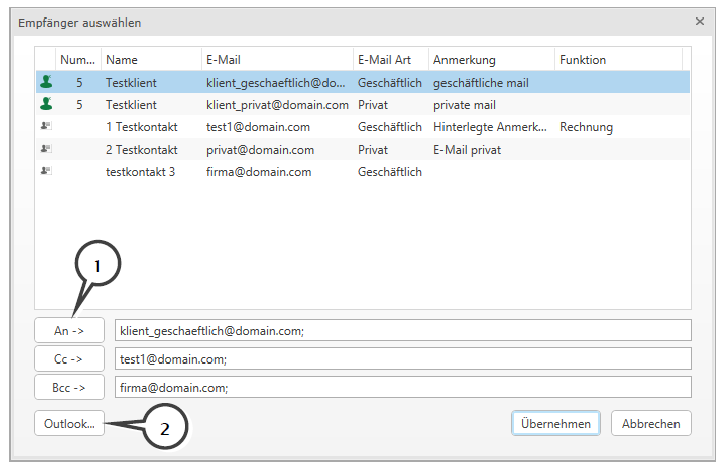Screen dimensions: 722x466
Task: Click the E-Mail Art column header
Action: pyautogui.click(x=390, y=60)
